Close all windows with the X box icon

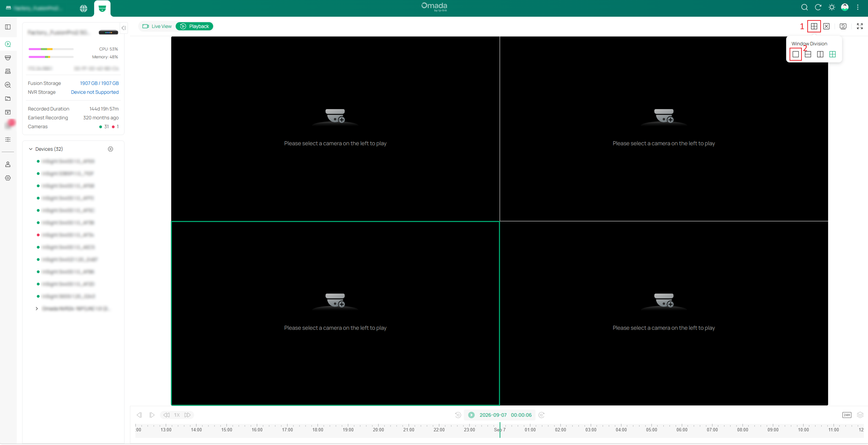tap(826, 26)
